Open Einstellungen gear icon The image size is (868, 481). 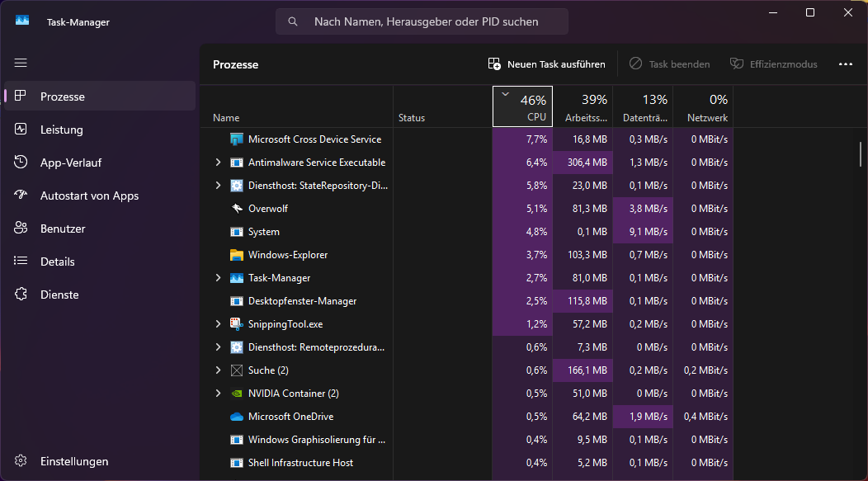[x=21, y=461]
